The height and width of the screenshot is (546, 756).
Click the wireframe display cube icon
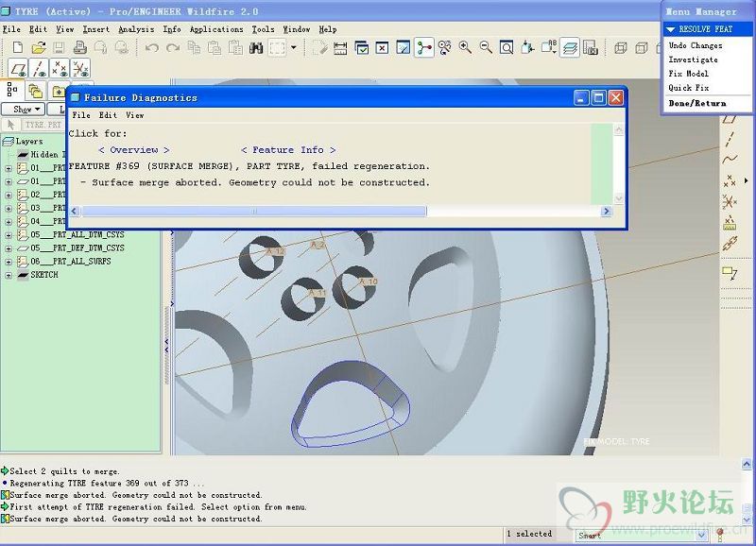[621, 48]
